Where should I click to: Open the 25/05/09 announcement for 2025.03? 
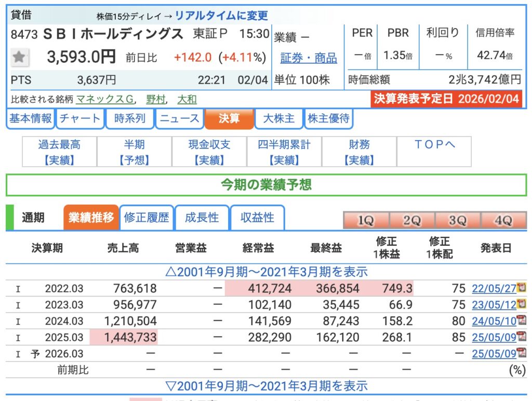point(494,338)
